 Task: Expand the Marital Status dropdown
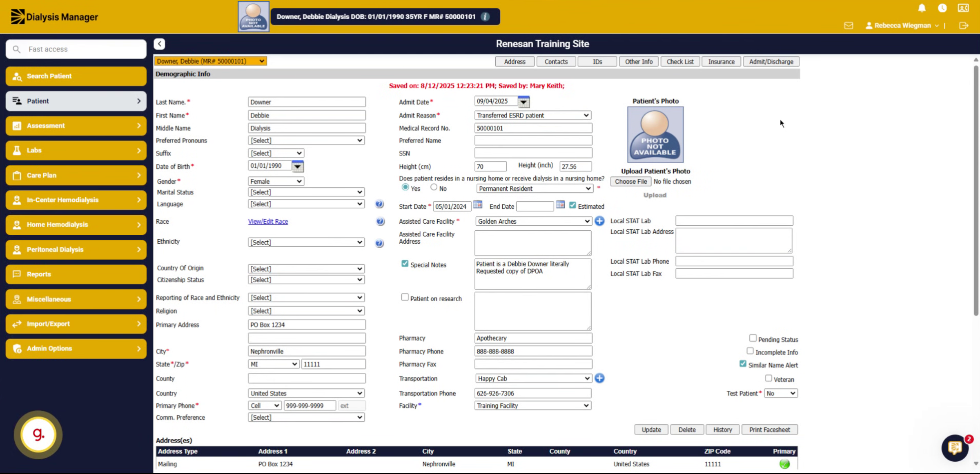tap(306, 192)
